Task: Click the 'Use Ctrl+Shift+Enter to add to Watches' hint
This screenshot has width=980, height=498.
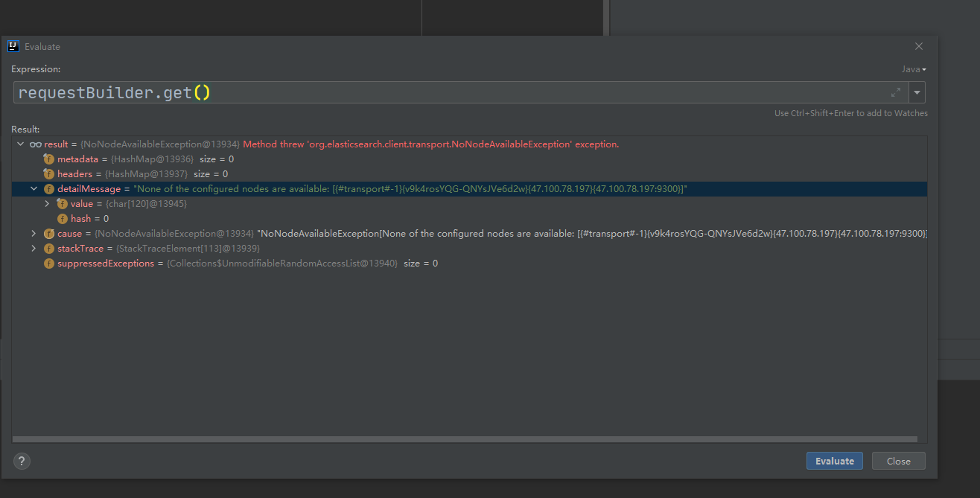Action: 851,113
